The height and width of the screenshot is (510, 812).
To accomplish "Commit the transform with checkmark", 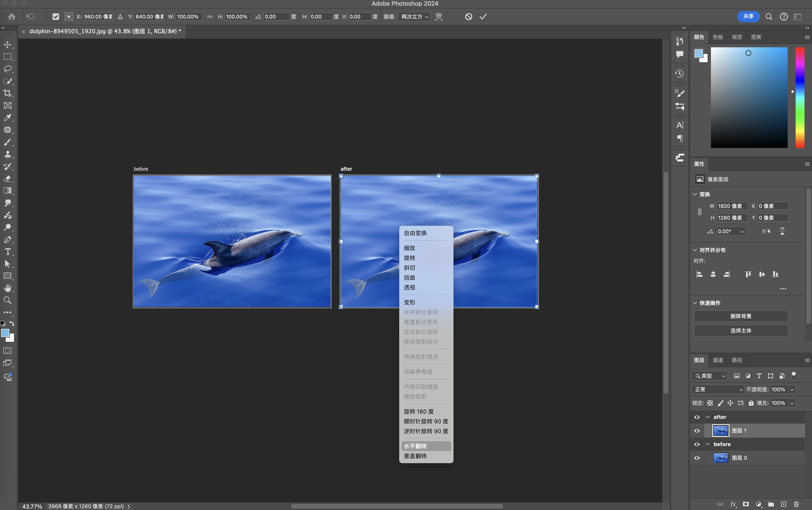I will tap(483, 17).
